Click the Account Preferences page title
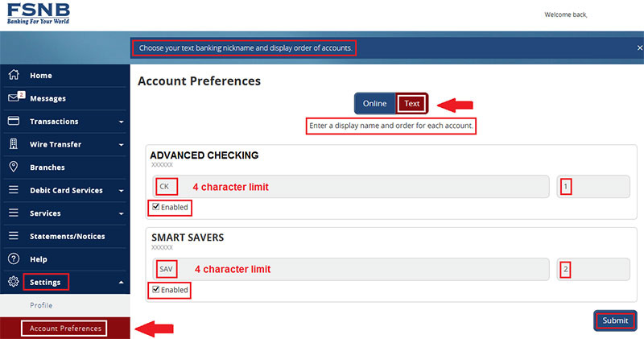The width and height of the screenshot is (644, 339). pos(199,81)
